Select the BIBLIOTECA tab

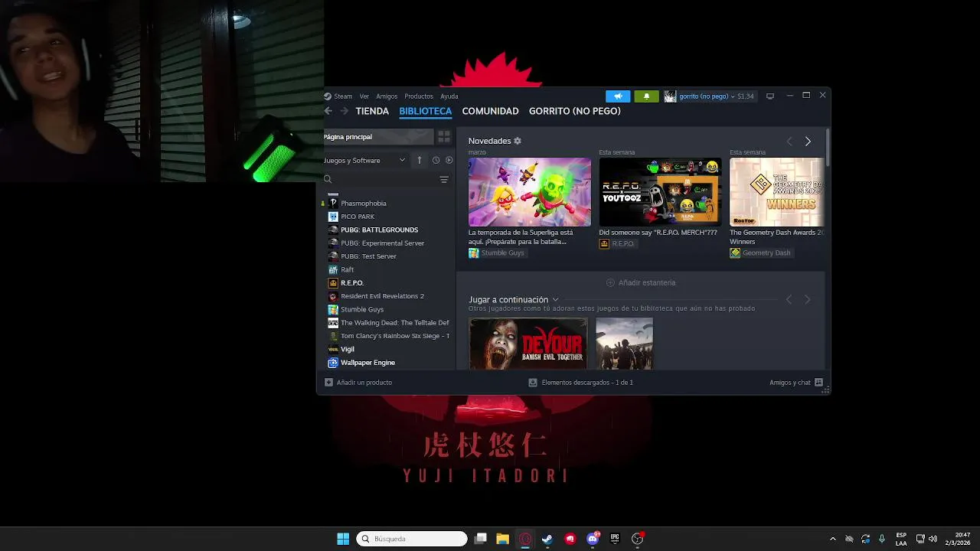[x=426, y=111]
